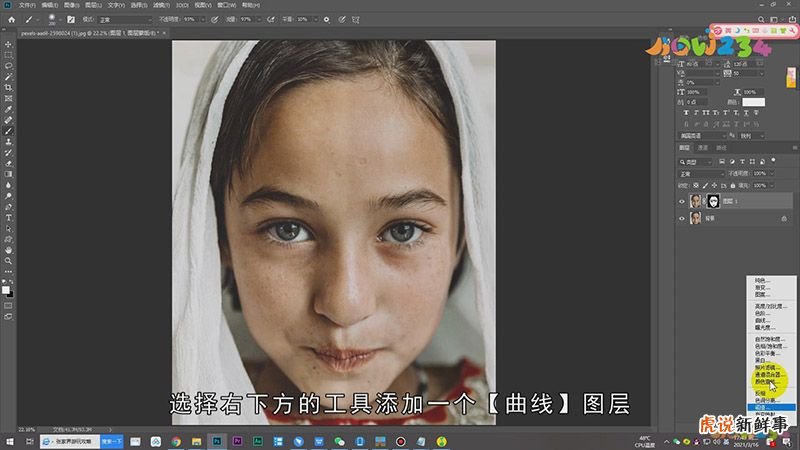
Task: Toggle lock all padlock icon
Action: point(733,186)
